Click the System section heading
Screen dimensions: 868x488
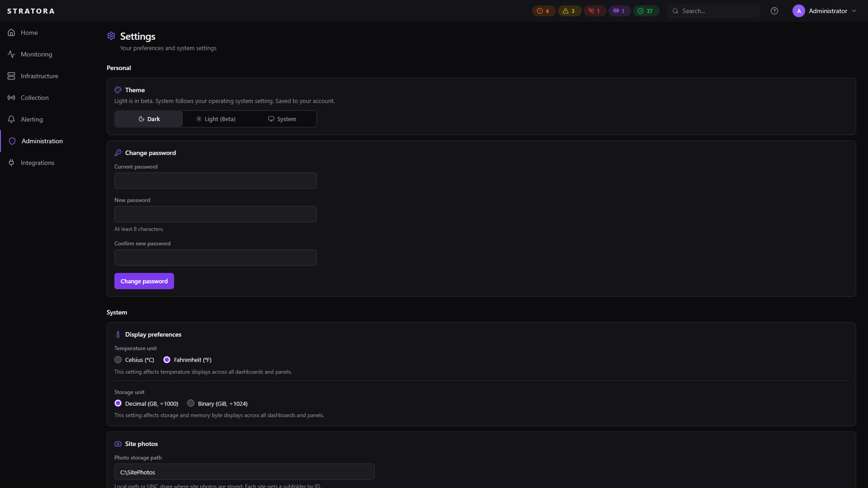pos(117,312)
